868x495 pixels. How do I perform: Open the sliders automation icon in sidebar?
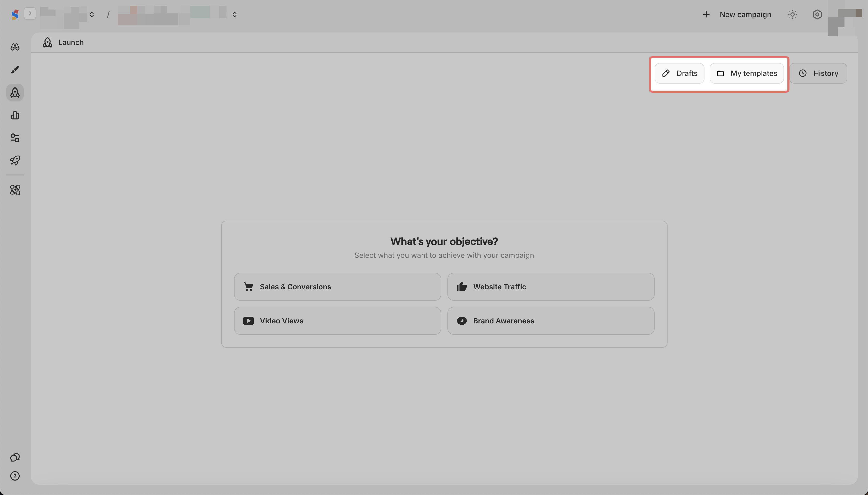pos(15,138)
